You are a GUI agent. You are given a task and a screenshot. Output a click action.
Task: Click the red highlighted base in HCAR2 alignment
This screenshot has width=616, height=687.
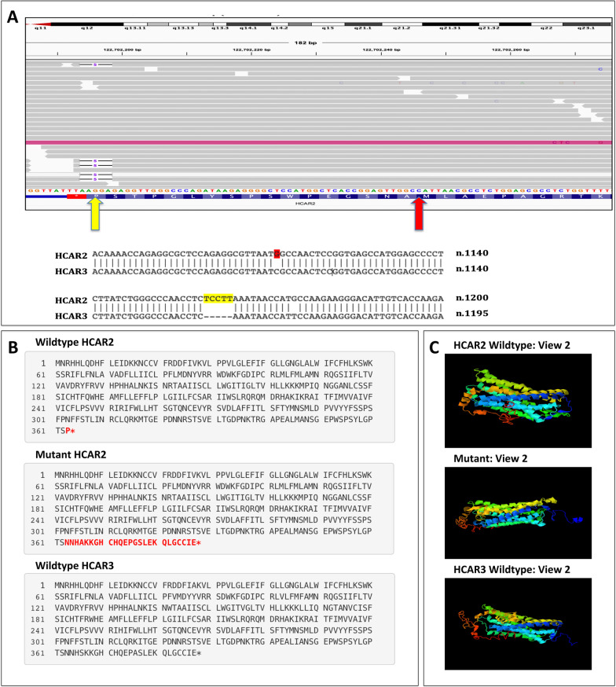[277, 252]
